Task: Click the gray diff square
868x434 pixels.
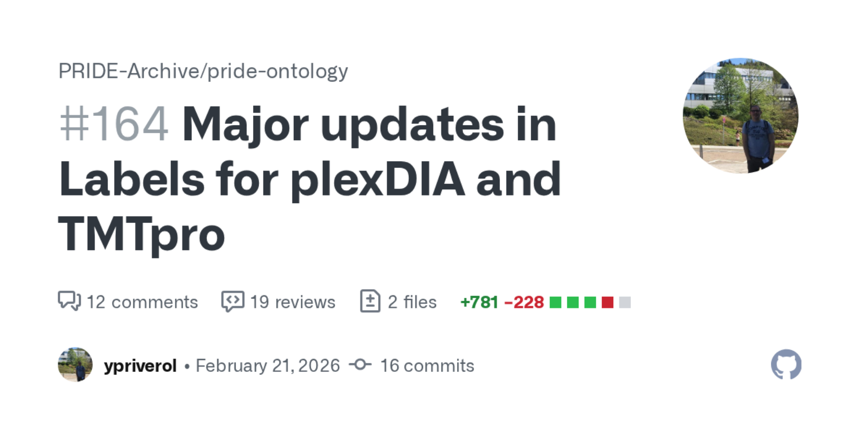Action: click(x=625, y=302)
